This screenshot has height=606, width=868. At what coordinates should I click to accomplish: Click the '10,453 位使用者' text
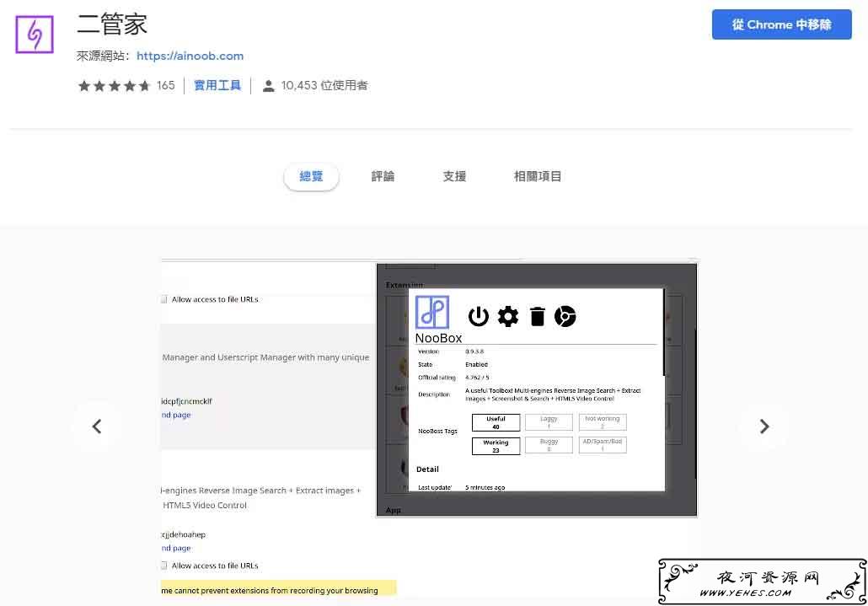click(324, 86)
